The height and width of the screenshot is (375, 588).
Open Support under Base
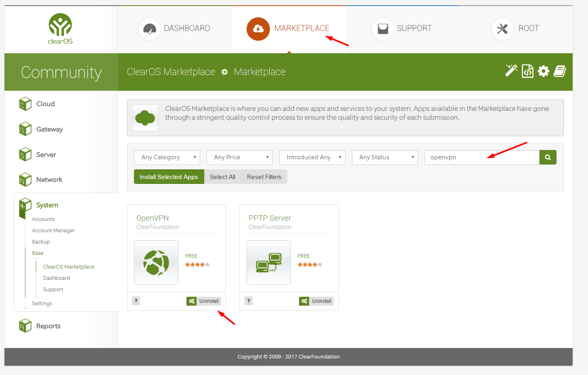point(53,289)
